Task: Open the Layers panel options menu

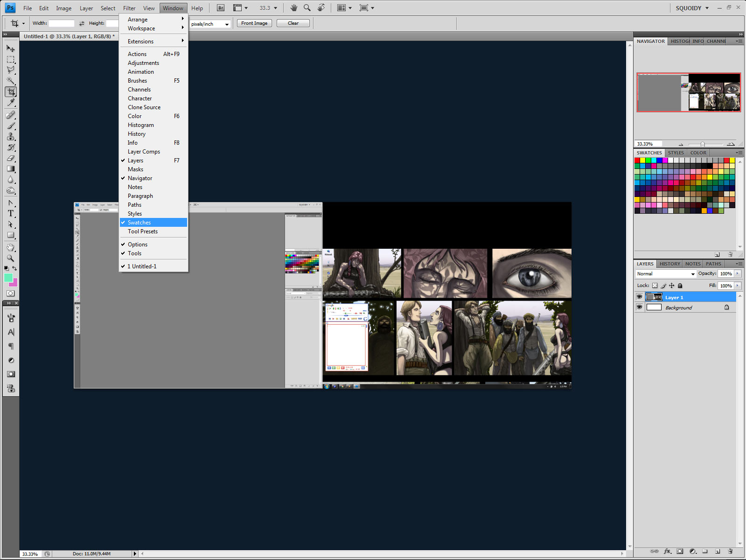Action: click(739, 264)
